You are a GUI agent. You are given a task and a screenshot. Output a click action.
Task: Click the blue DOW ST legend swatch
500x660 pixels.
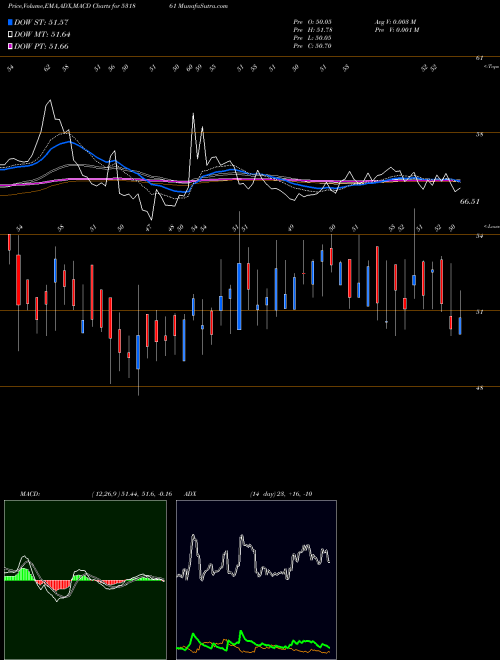(x=10, y=22)
